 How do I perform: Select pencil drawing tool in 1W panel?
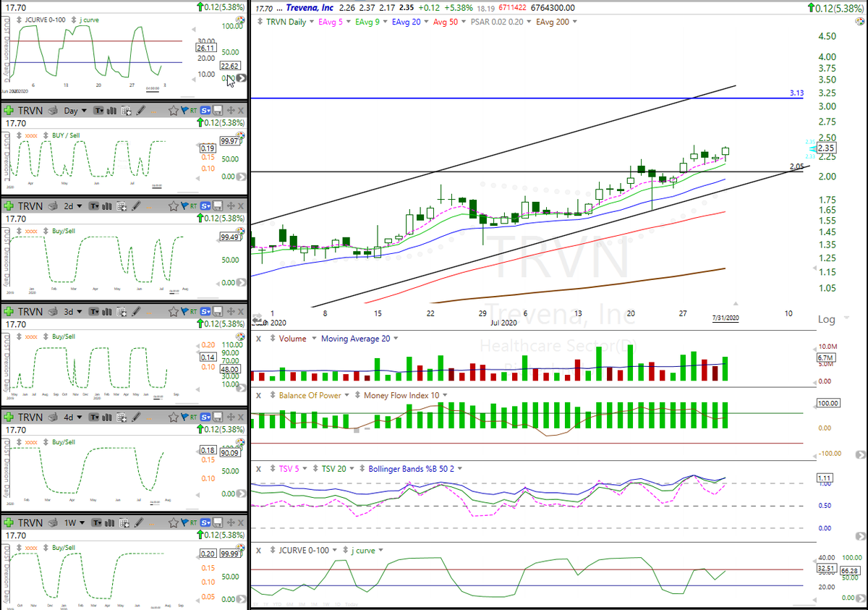pos(138,522)
